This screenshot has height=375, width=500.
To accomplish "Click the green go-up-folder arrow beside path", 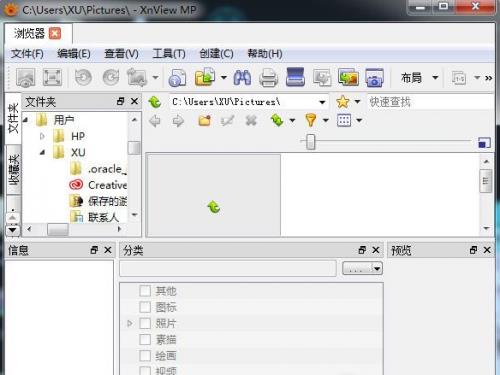I will pos(155,102).
